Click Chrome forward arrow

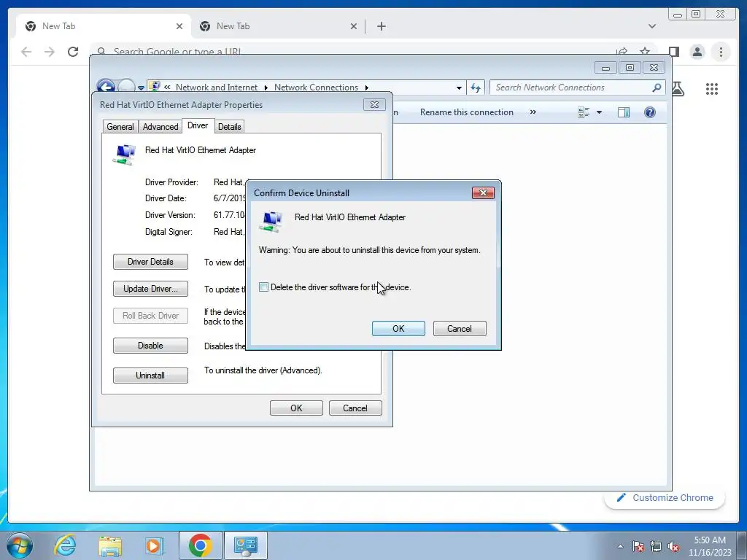50,52
